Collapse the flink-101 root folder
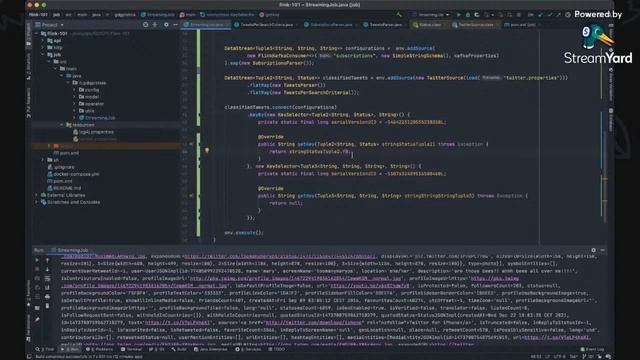Image resolution: width=640 pixels, height=360 pixels. (x=37, y=33)
